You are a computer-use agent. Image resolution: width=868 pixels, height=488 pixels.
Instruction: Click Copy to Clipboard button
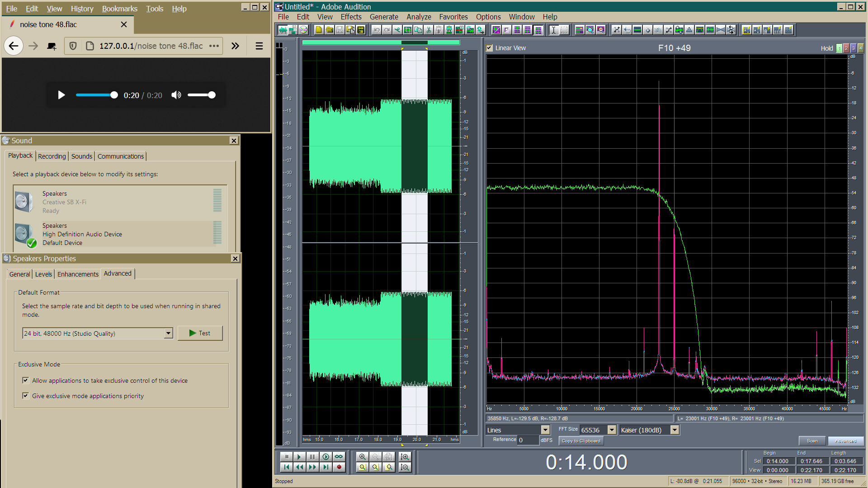[x=581, y=441]
